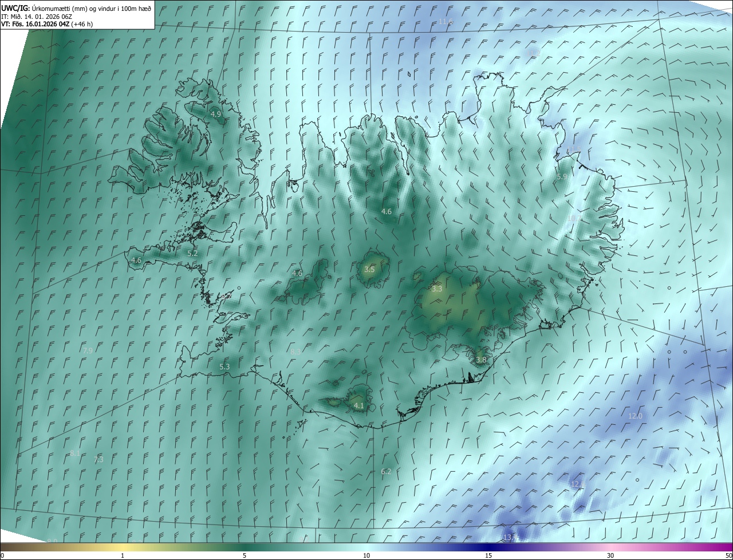Click the 'VT: Fös. 16.01.2026 04Z (+46 h)' line
Screen dimensions: 733x560
(x=47, y=24)
